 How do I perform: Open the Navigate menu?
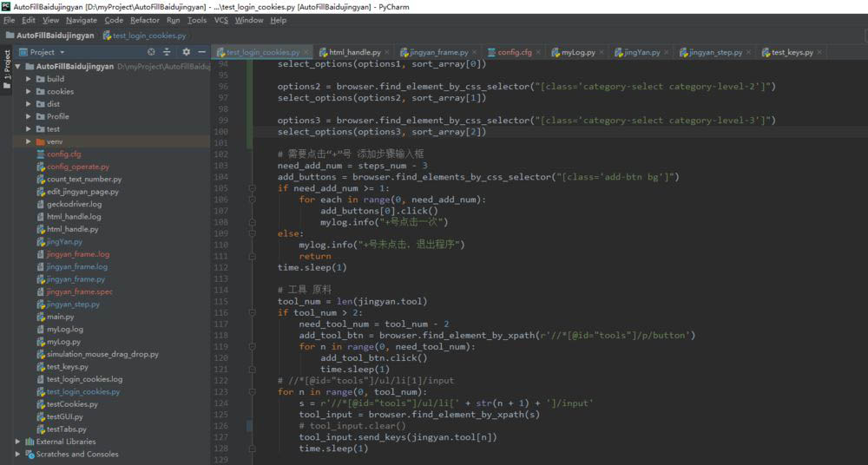point(82,20)
